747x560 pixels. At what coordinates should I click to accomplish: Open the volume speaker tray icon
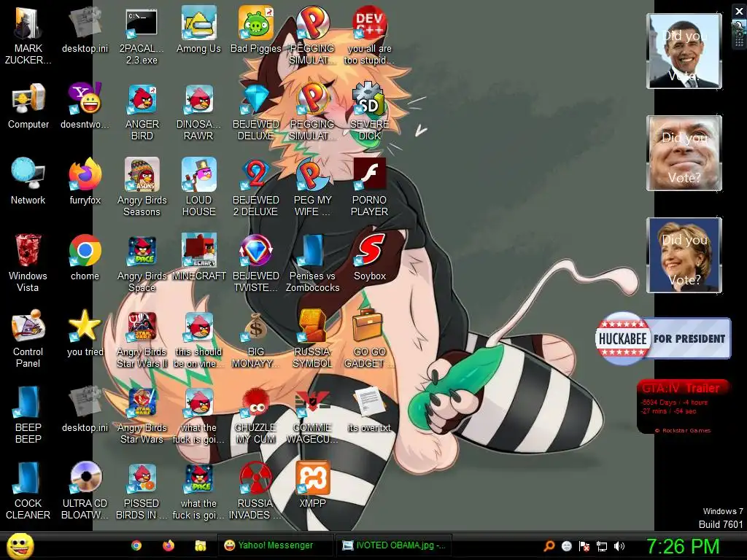pyautogui.click(x=619, y=546)
